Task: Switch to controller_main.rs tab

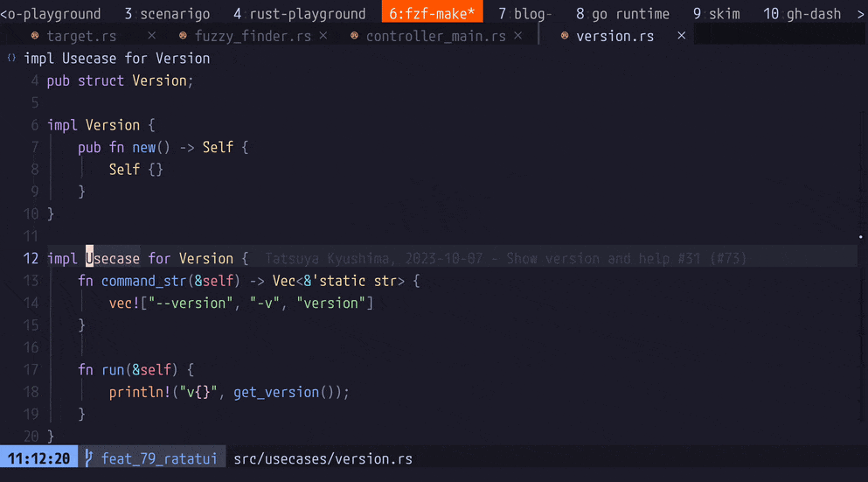Action: 435,36
